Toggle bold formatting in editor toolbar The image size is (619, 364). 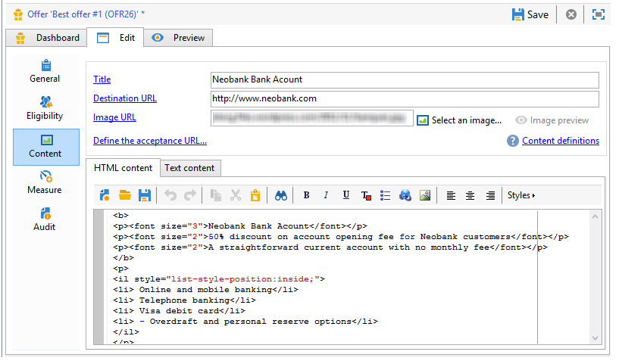[x=306, y=195]
